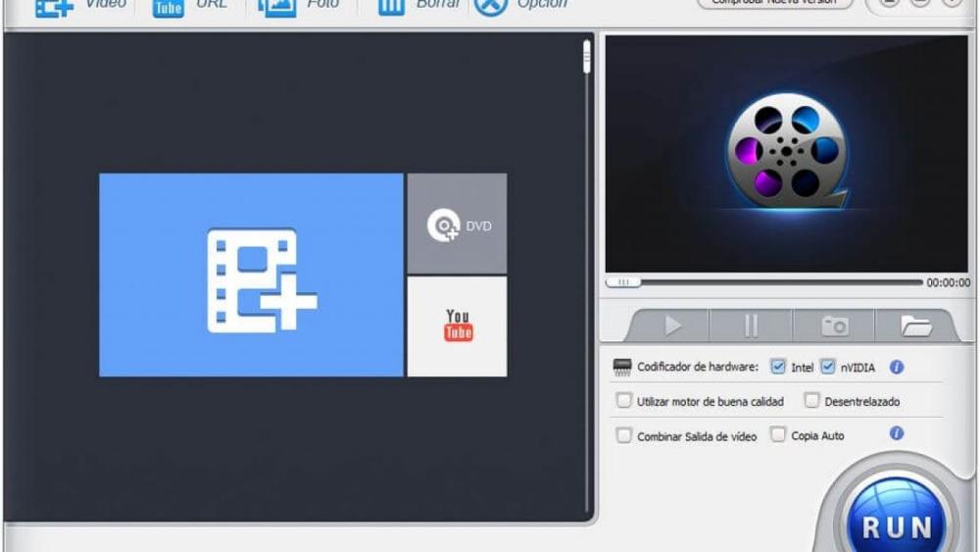Pause the preview video

(751, 326)
